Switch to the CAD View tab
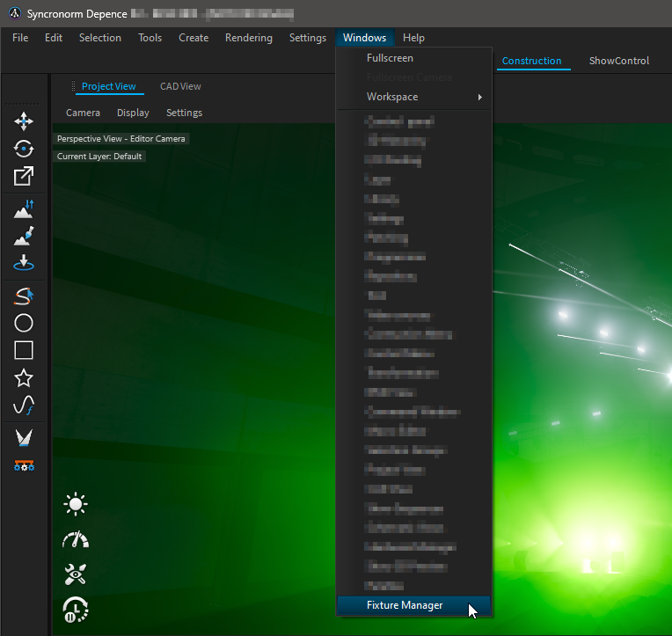The height and width of the screenshot is (636, 672). point(180,86)
